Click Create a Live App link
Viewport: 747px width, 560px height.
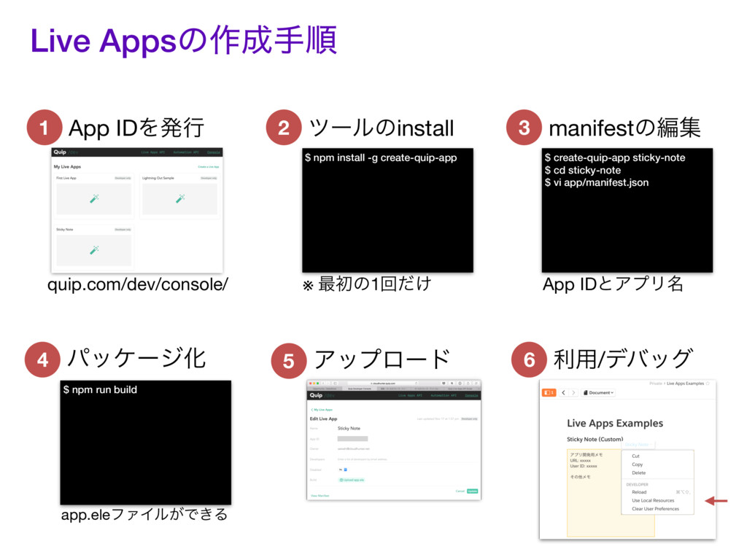pos(208,167)
